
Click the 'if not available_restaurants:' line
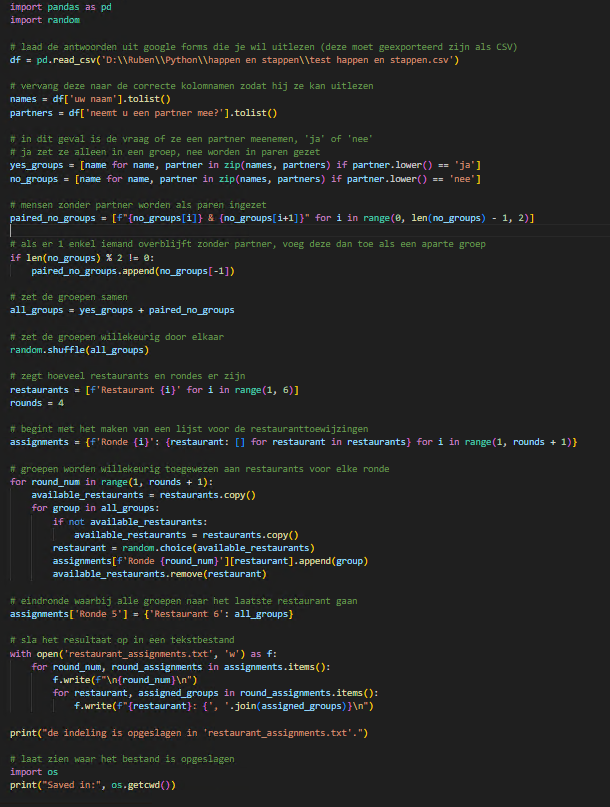tap(130, 521)
